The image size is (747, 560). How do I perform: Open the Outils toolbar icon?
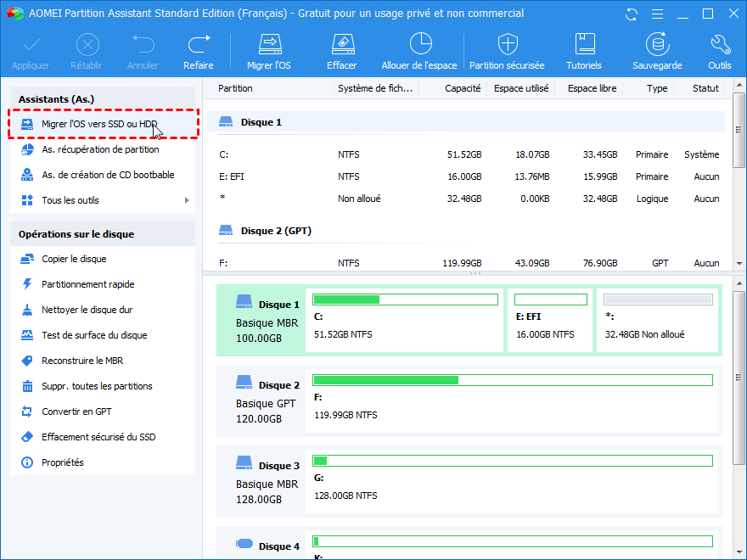(719, 51)
